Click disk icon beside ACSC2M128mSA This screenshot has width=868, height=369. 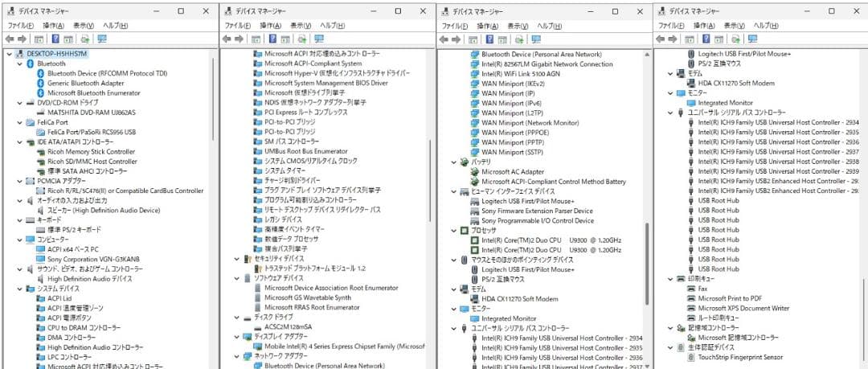(x=258, y=327)
